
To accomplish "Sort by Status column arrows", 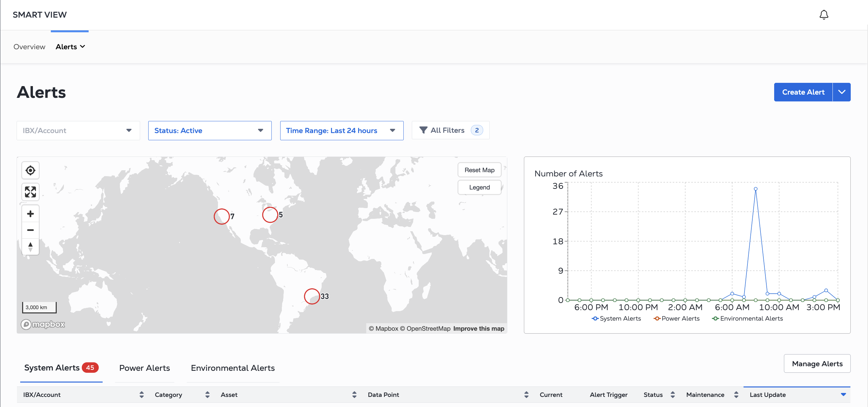I will coord(673,395).
